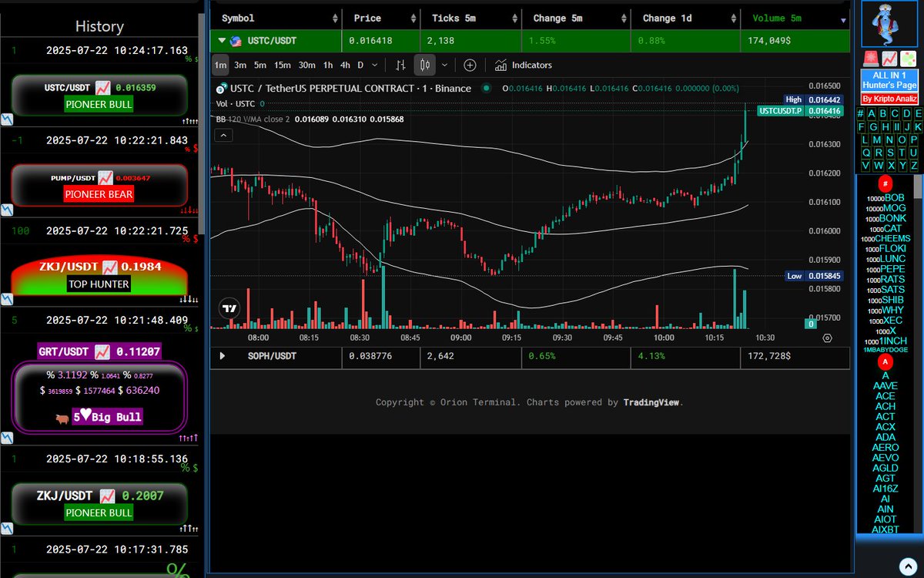Image resolution: width=924 pixels, height=578 pixels.
Task: Jump to letter Z in coin index
Action: [x=914, y=166]
